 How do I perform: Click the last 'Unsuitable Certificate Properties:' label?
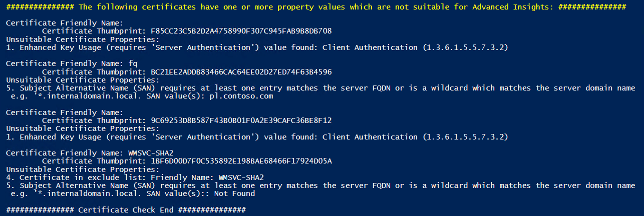(83, 169)
